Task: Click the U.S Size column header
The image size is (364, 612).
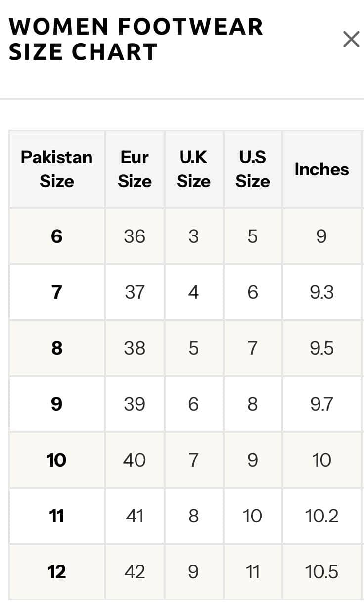Action: pos(253,169)
